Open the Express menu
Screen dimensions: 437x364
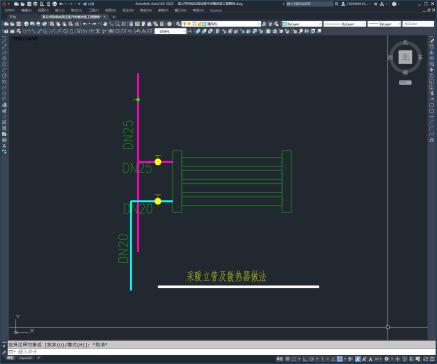[216, 10]
